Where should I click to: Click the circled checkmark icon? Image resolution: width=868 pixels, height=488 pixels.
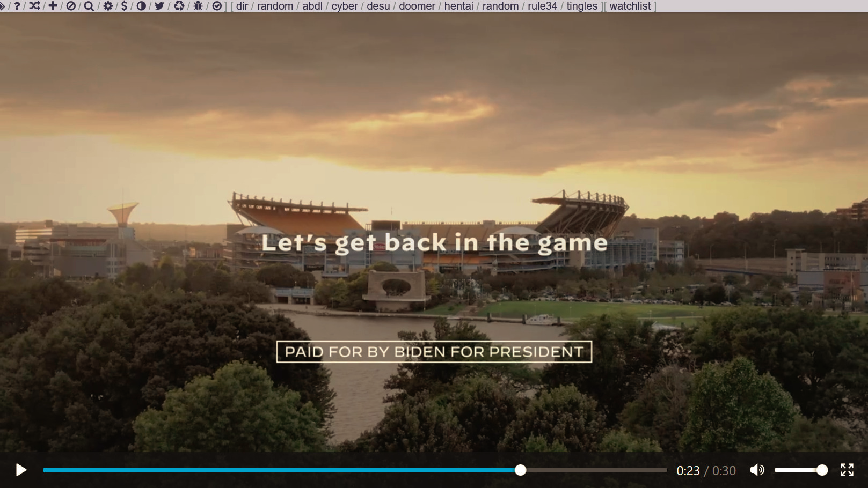217,6
